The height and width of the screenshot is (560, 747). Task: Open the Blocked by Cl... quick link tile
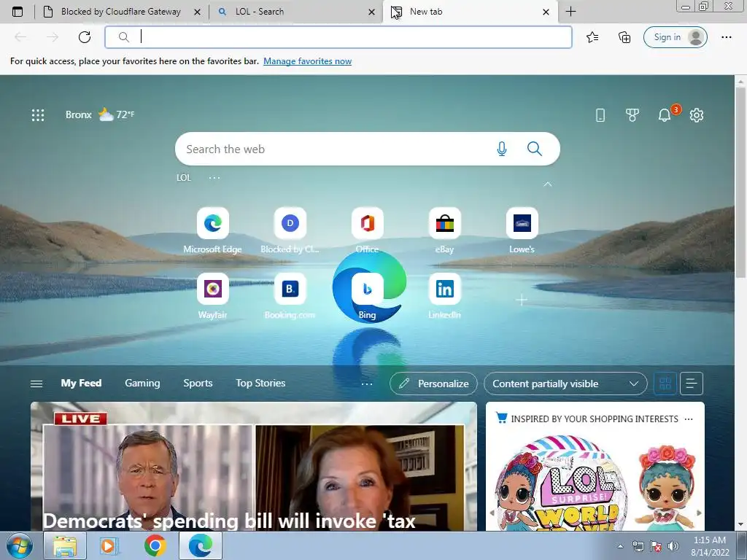point(290,230)
